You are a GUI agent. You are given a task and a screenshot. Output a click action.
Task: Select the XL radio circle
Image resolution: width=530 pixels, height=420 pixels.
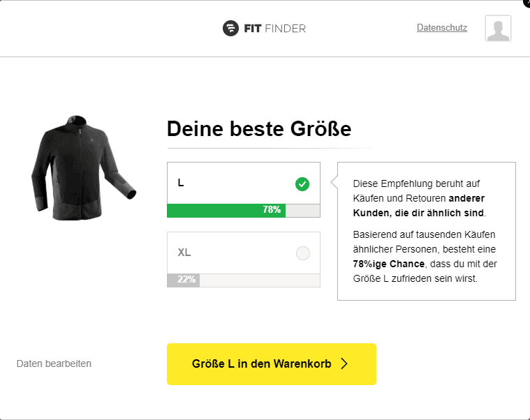302,253
